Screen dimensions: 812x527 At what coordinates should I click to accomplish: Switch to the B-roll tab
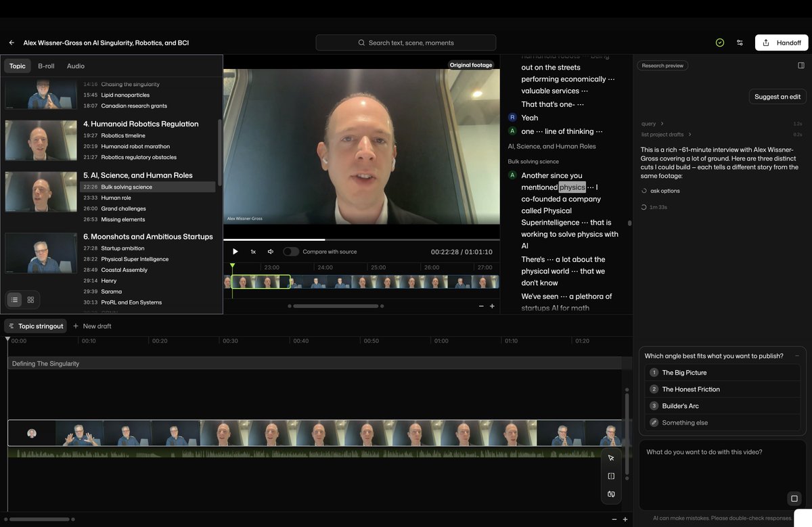pyautogui.click(x=46, y=66)
